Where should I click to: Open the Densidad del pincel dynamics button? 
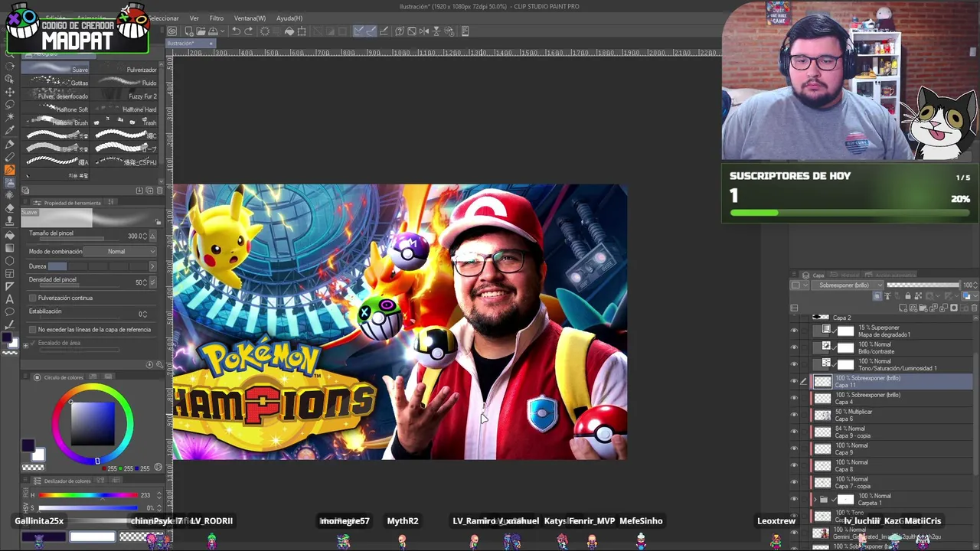(x=152, y=282)
